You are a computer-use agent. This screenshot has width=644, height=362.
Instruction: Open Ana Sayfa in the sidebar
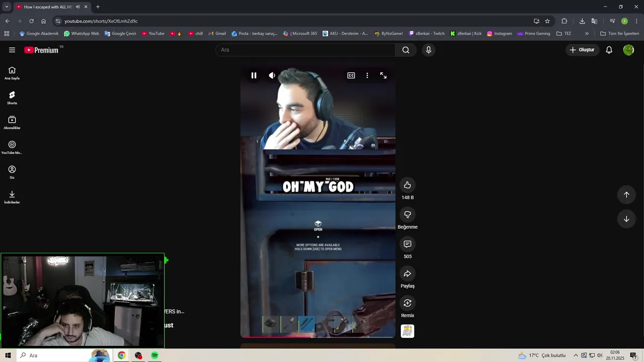tap(12, 73)
